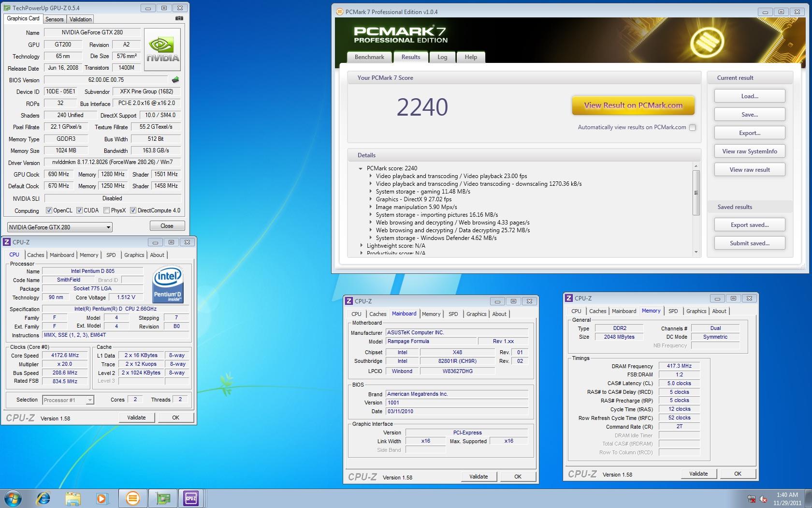
Task: Expand the Windows Defender 4.62 MB/s entry
Action: tap(371, 238)
